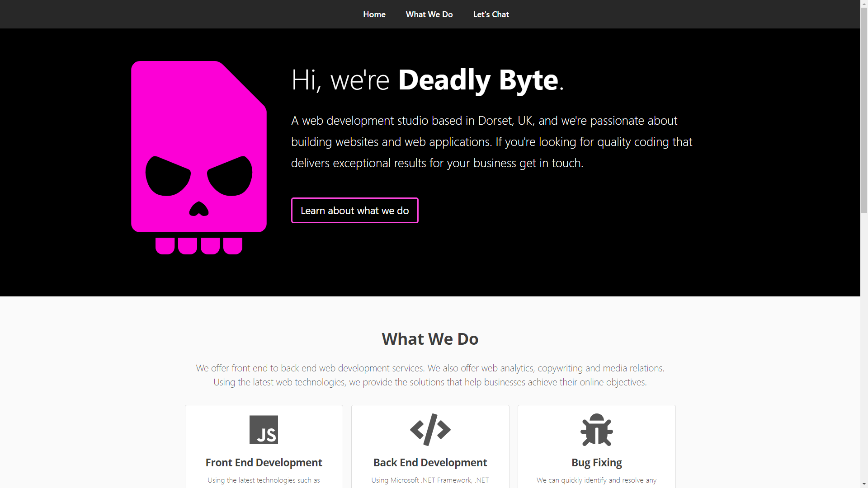Screen dimensions: 868x488
Task: Click the What We Do section heading
Action: (430, 339)
